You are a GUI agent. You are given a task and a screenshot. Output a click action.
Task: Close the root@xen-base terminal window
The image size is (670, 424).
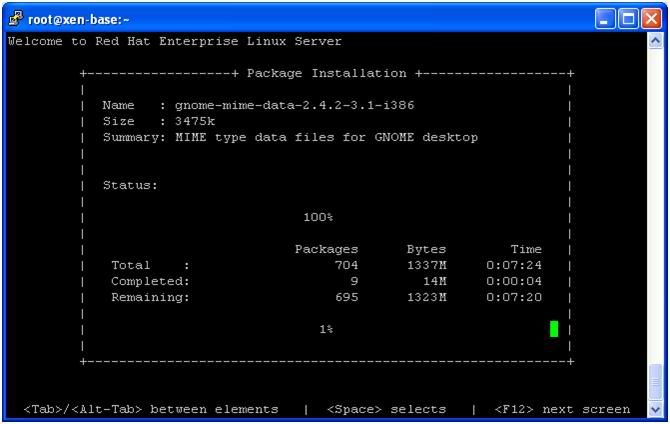coord(651,19)
